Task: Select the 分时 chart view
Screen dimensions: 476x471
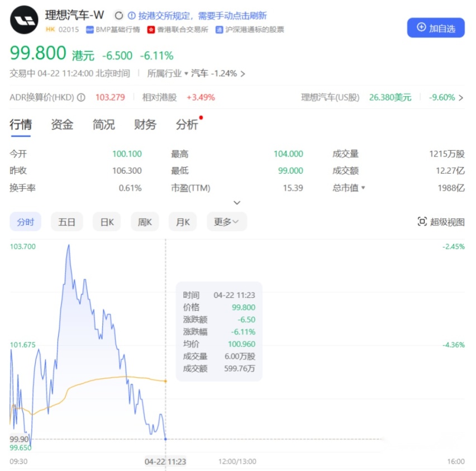Action: coord(26,222)
